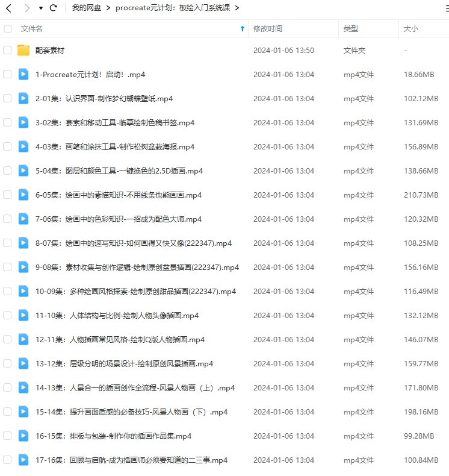Click the 文件夹 type cell
The width and height of the screenshot is (449, 476).
pos(355,51)
